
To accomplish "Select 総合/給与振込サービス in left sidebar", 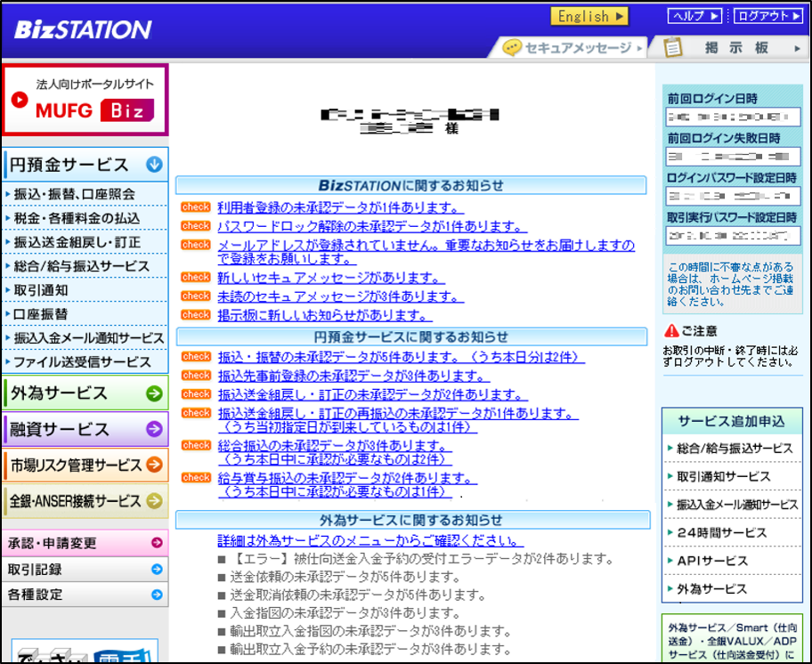I will pos(81,266).
